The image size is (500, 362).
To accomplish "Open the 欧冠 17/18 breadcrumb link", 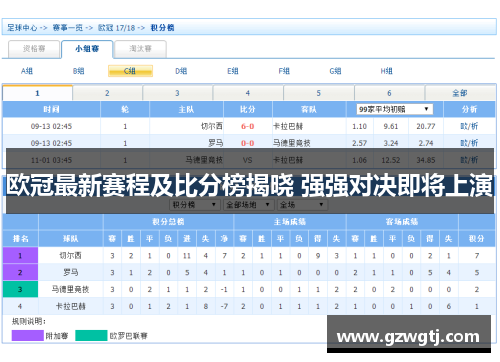I will pyautogui.click(x=116, y=28).
